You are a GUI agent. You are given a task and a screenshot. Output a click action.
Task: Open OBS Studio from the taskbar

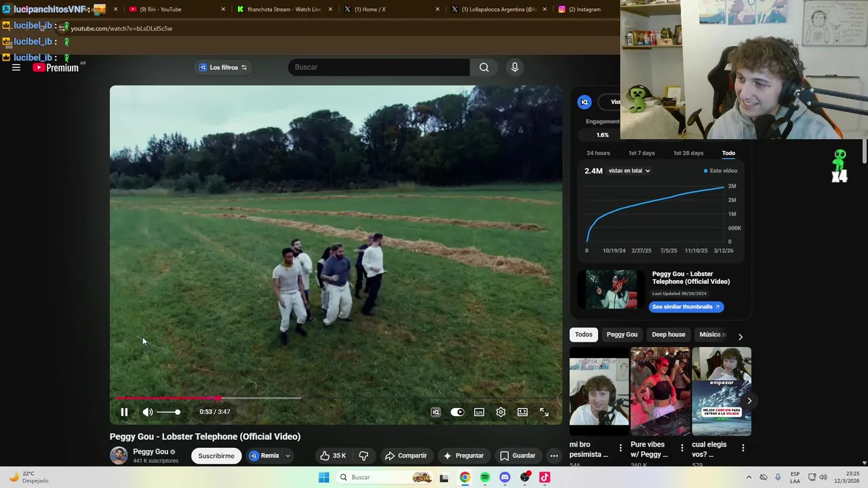pyautogui.click(x=525, y=477)
